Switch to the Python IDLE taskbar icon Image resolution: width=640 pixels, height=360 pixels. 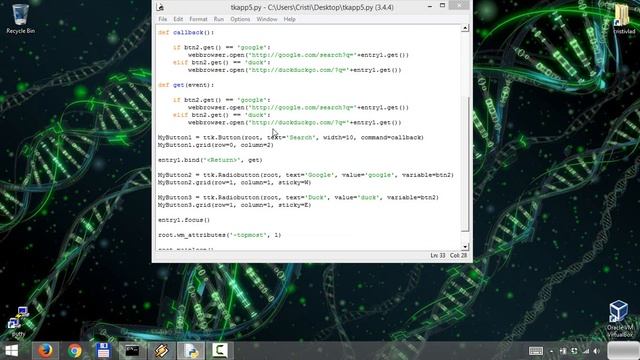(191, 351)
